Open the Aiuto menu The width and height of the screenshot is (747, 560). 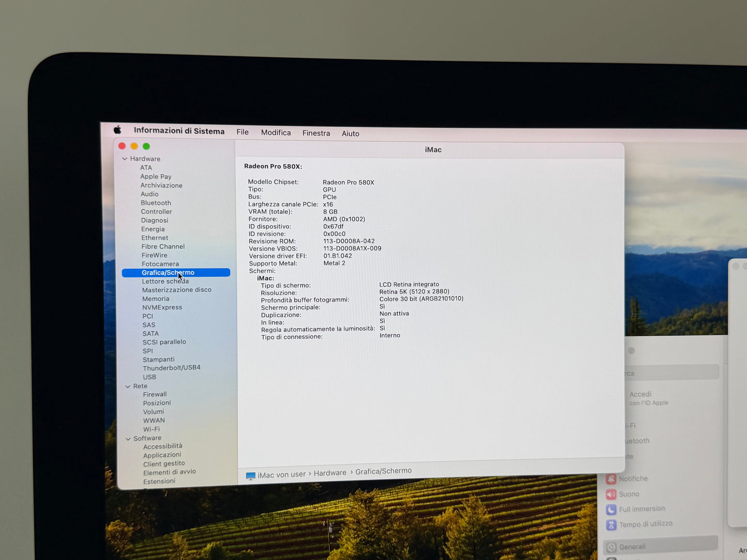coord(350,133)
